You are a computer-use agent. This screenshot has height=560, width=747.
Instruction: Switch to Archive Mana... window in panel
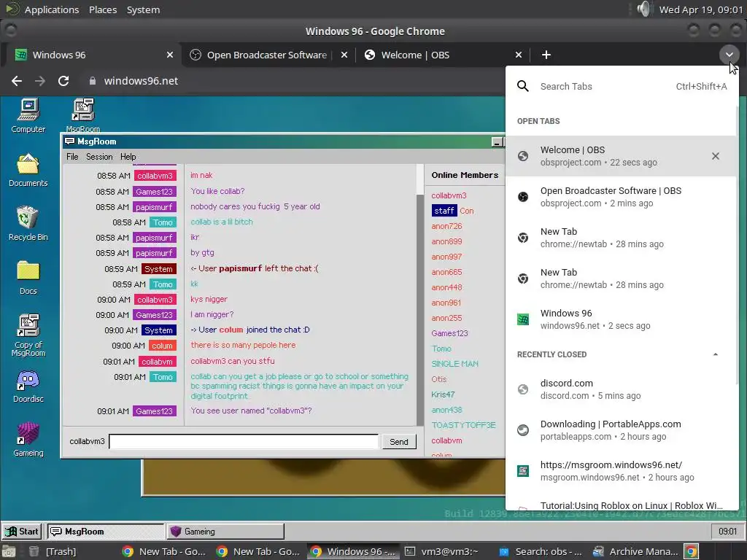click(636, 551)
